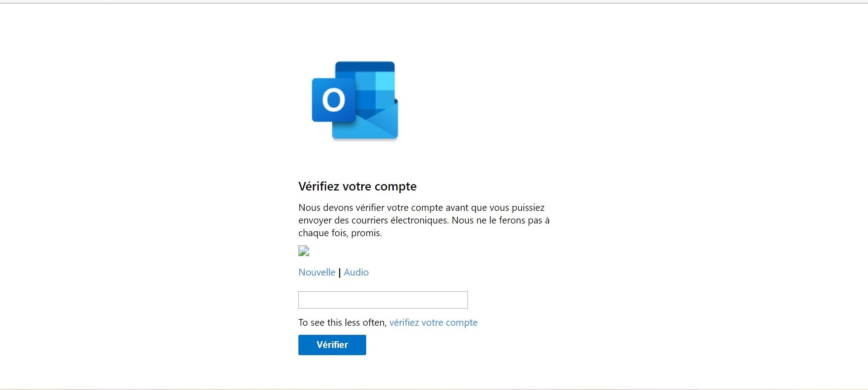Click the Outlook logo
This screenshot has width=868, height=390.
point(355,100)
